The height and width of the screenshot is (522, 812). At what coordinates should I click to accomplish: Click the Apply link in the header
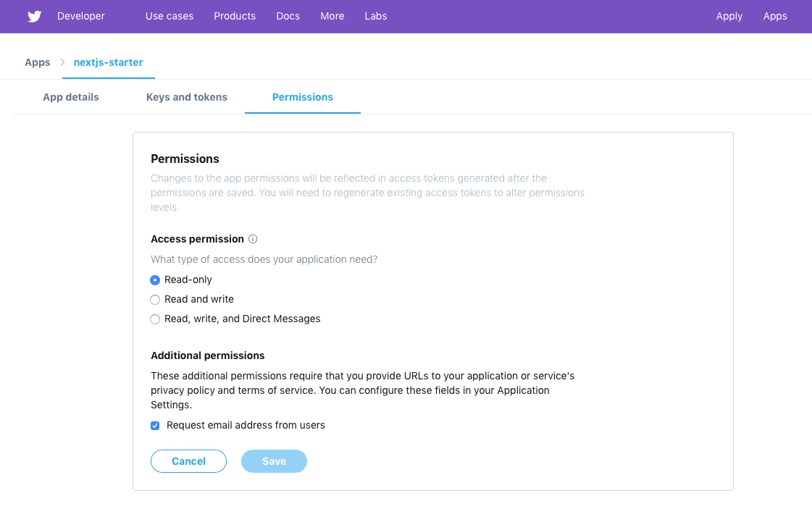tap(729, 16)
